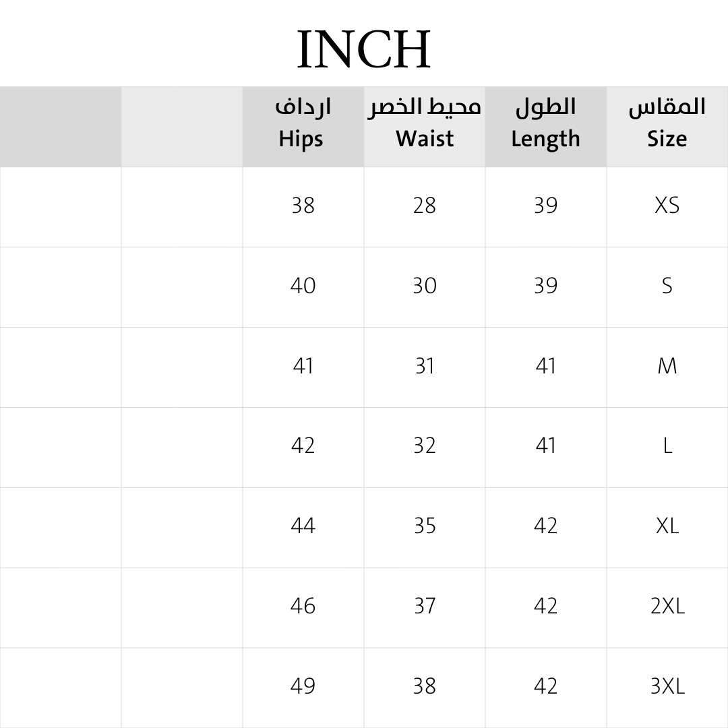The image size is (728, 728).
Task: Click the Waist column header
Action: click(x=424, y=126)
